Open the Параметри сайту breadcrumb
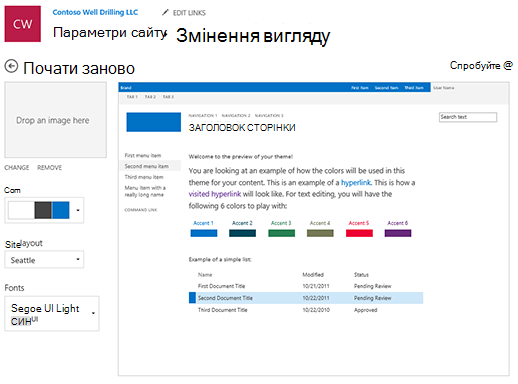 point(110,32)
